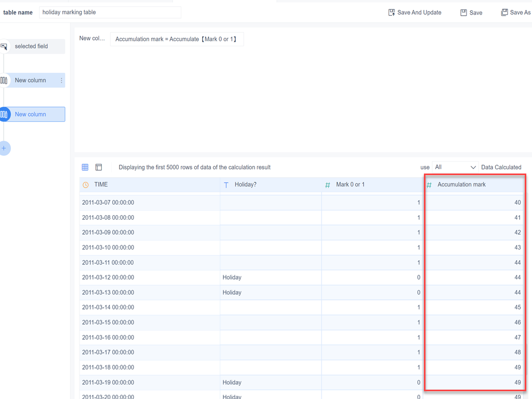Switch to the data grid view icon
Image resolution: width=532 pixels, height=399 pixels.
tap(85, 167)
